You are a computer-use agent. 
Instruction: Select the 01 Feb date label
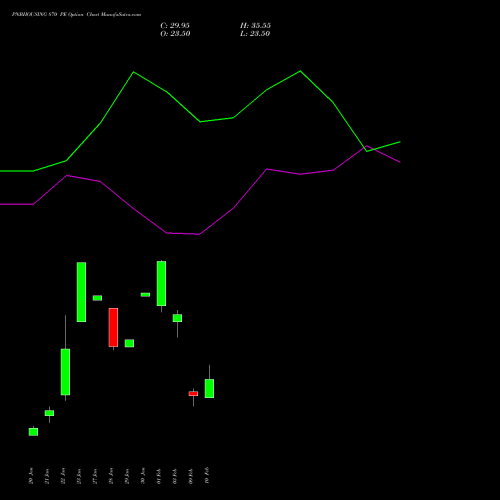point(159,476)
